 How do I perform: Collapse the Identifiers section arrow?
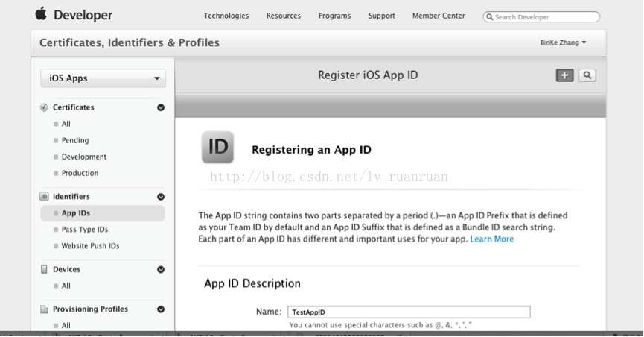(x=161, y=197)
